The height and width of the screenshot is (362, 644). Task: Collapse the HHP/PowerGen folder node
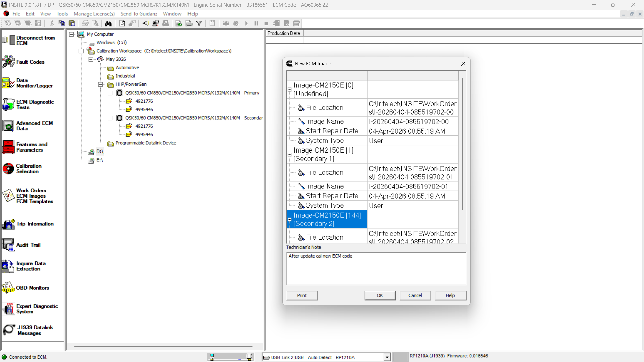(x=100, y=84)
